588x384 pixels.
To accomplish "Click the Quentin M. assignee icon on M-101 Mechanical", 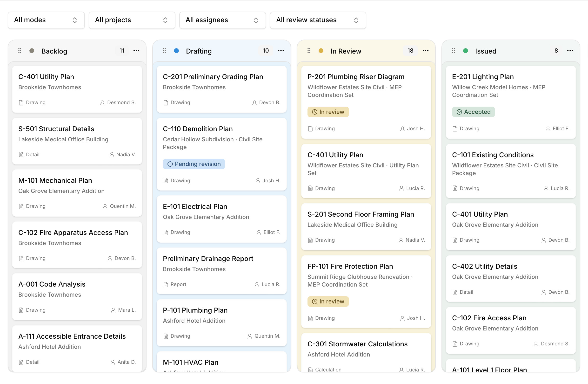I will pos(105,206).
